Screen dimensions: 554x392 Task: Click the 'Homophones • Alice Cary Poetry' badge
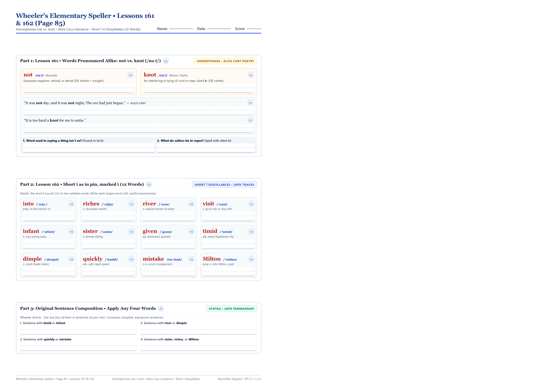226,61
